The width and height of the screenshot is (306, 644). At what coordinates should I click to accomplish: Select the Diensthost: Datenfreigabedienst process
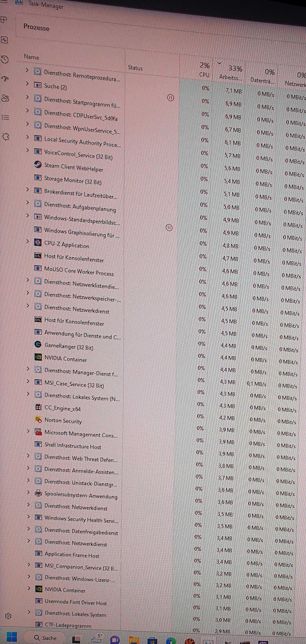pos(81,531)
